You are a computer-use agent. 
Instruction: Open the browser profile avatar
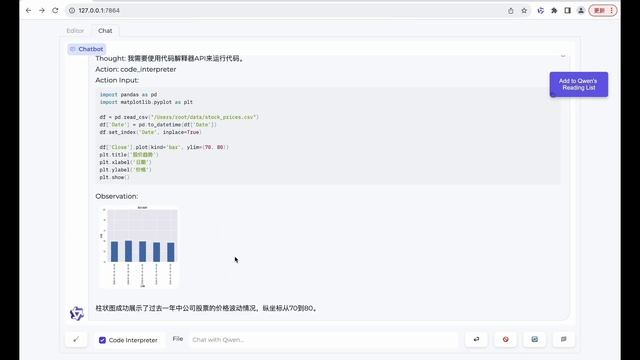[581, 11]
